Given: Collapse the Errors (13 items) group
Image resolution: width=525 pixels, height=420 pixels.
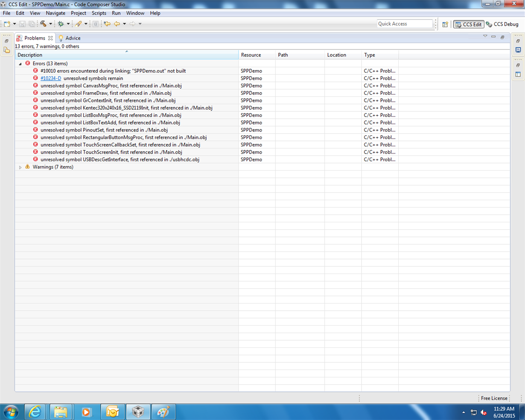Looking at the screenshot, I should [x=20, y=64].
